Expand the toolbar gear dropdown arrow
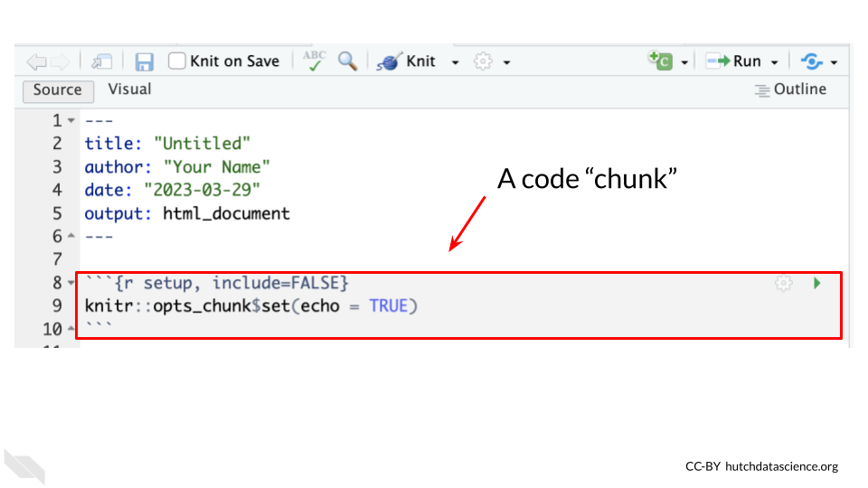Screen dimensions: 868x488 pyautogui.click(x=506, y=62)
